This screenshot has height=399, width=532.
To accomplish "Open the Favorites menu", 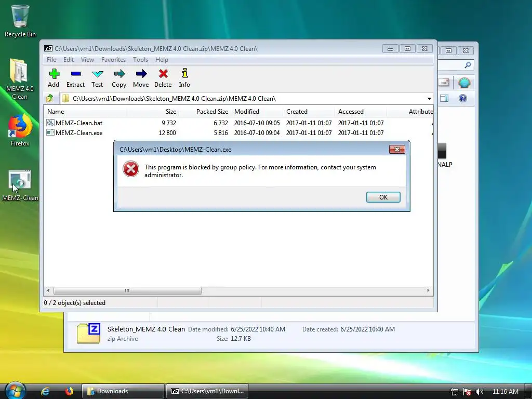I will [x=113, y=60].
